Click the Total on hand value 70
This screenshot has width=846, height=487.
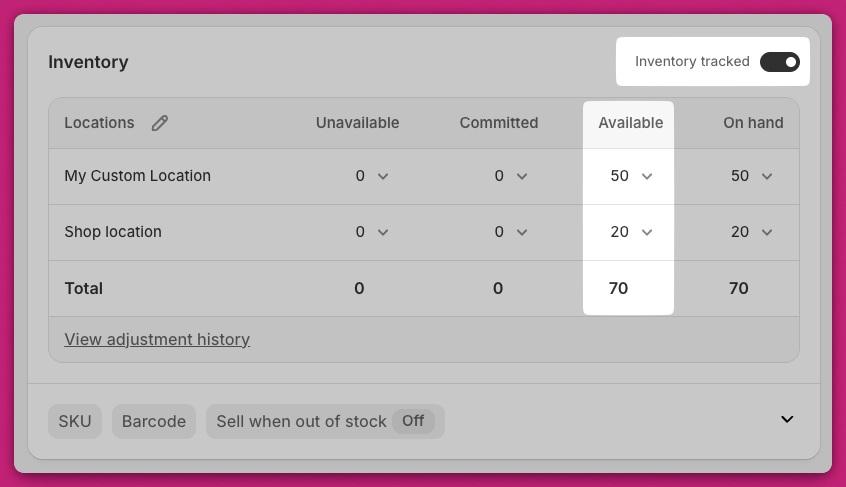coord(739,289)
